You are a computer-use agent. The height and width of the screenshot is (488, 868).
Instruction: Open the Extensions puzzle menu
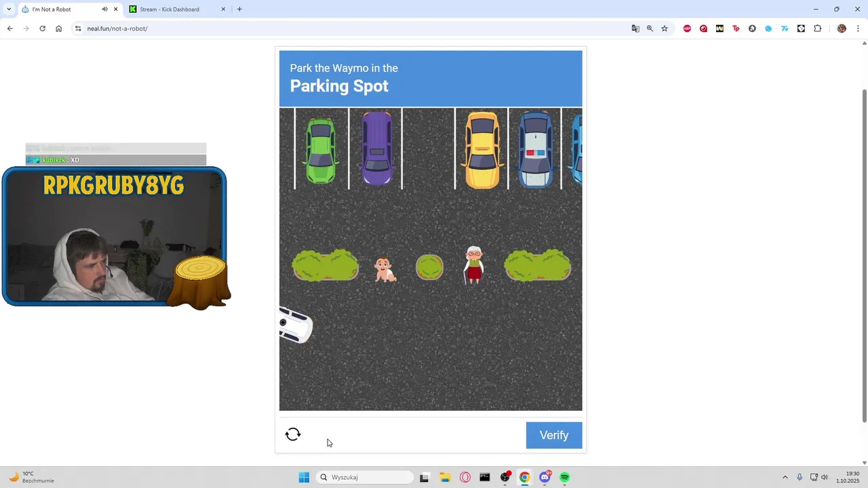click(x=817, y=28)
